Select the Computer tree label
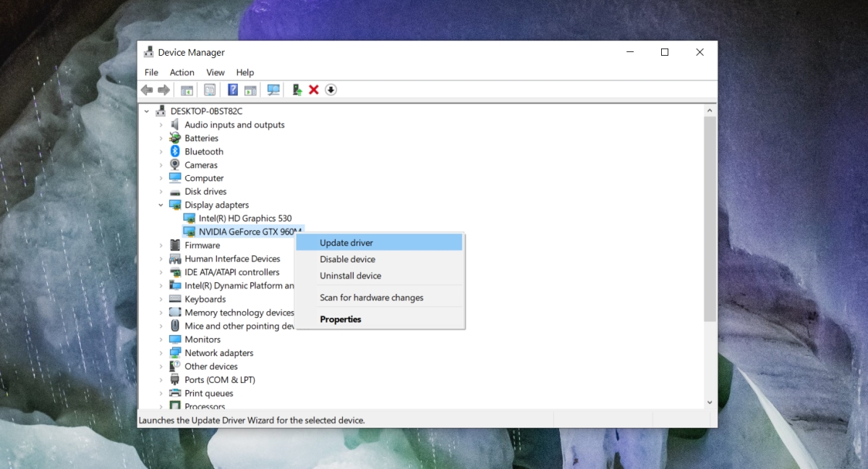The width and height of the screenshot is (868, 469). (204, 178)
